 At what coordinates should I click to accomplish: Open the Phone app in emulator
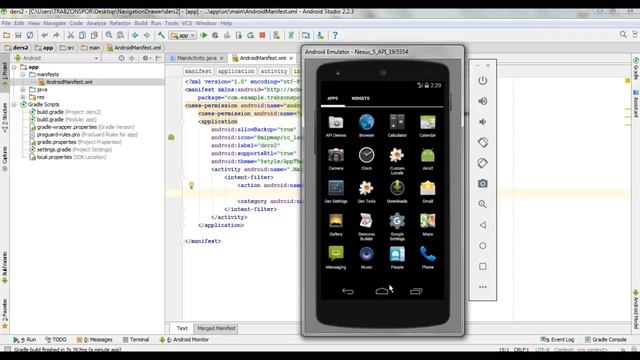tap(427, 258)
